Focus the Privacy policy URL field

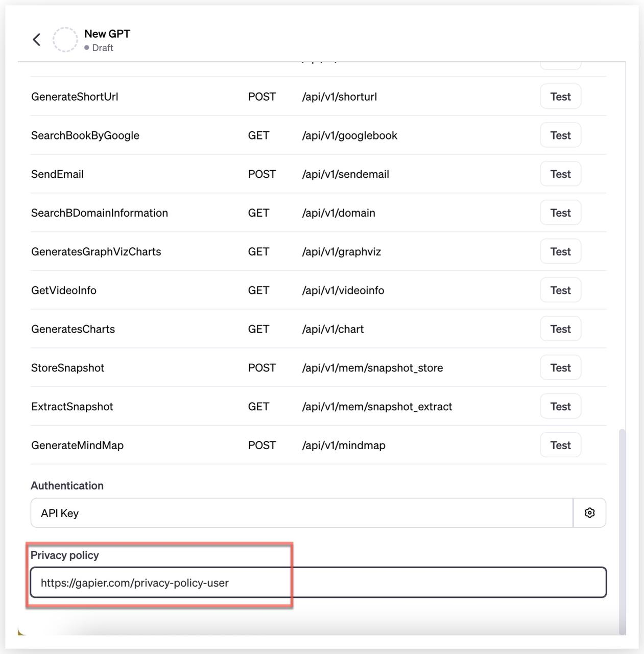point(318,582)
